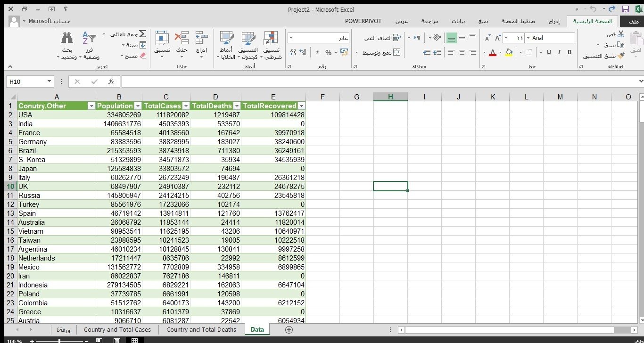The height and width of the screenshot is (343, 644).
Task: Toggle italic formatting
Action: [x=559, y=52]
